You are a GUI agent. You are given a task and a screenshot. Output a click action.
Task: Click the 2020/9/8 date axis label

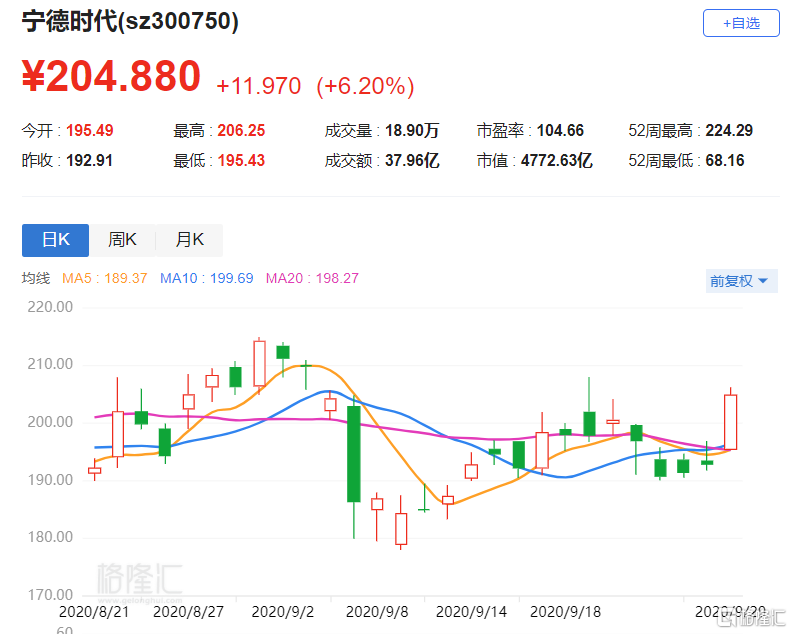pyautogui.click(x=377, y=612)
